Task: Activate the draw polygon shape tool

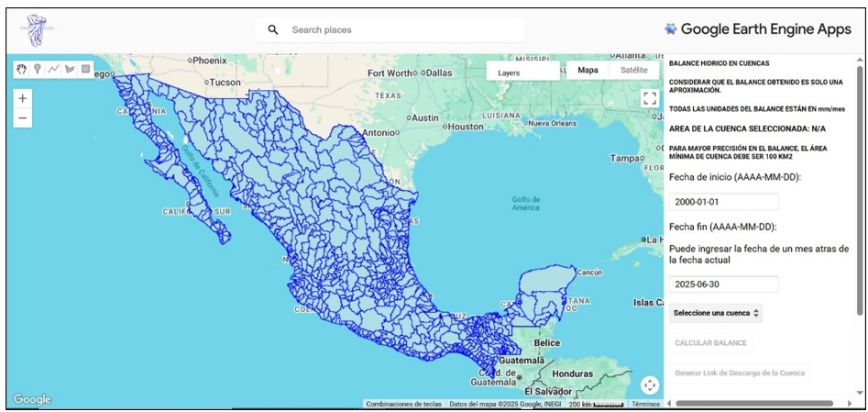Action: 69,69
